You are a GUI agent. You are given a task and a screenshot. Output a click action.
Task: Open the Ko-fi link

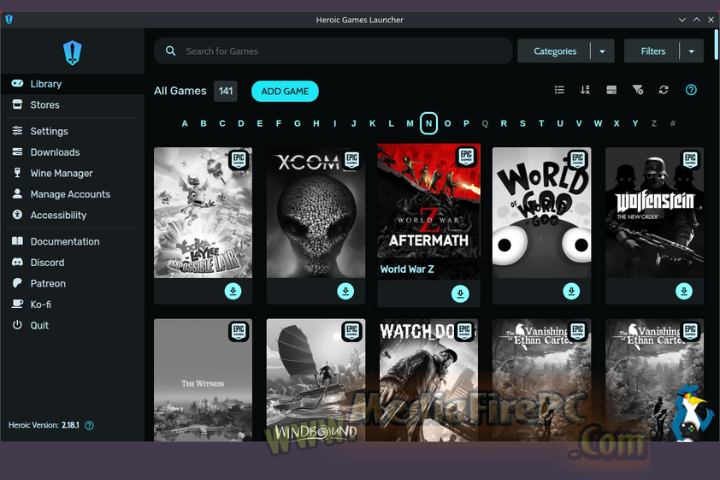click(73, 305)
